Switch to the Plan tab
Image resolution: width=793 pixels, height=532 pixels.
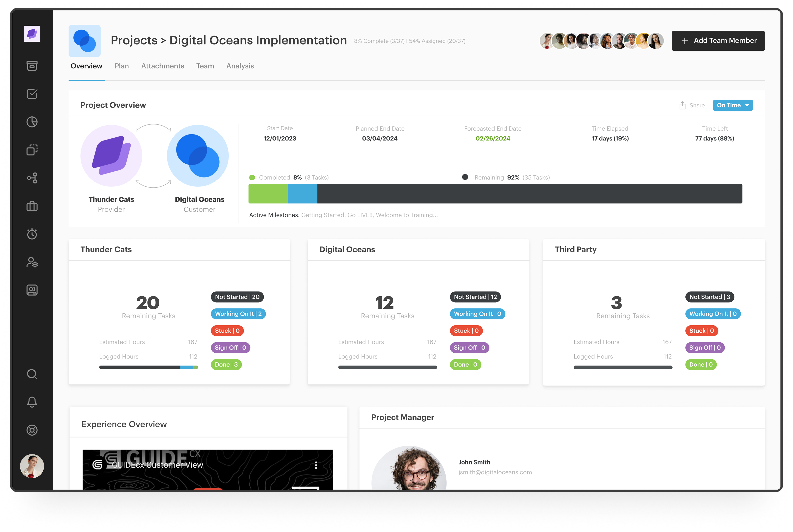(122, 66)
